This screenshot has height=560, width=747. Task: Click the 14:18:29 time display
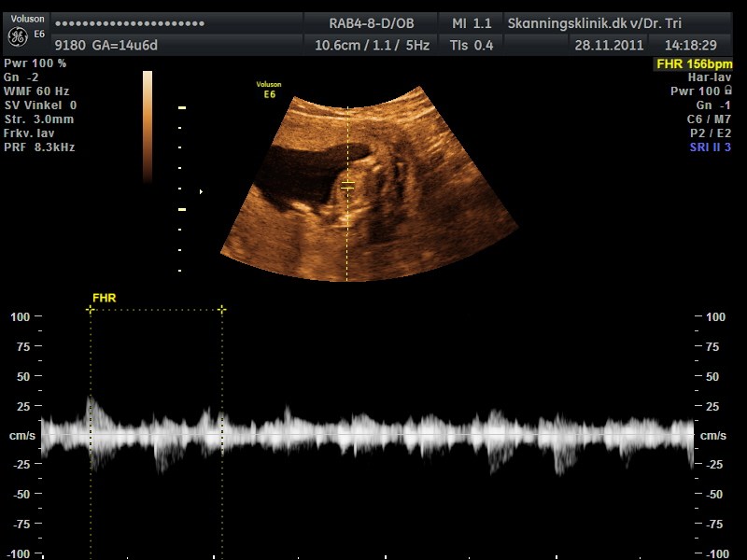(x=690, y=44)
